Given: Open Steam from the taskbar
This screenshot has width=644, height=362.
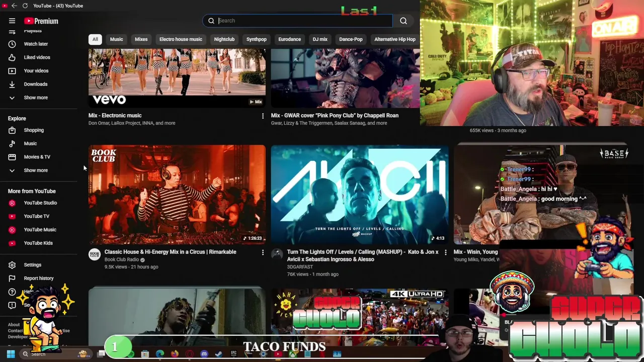Looking at the screenshot, I should pos(219,354).
